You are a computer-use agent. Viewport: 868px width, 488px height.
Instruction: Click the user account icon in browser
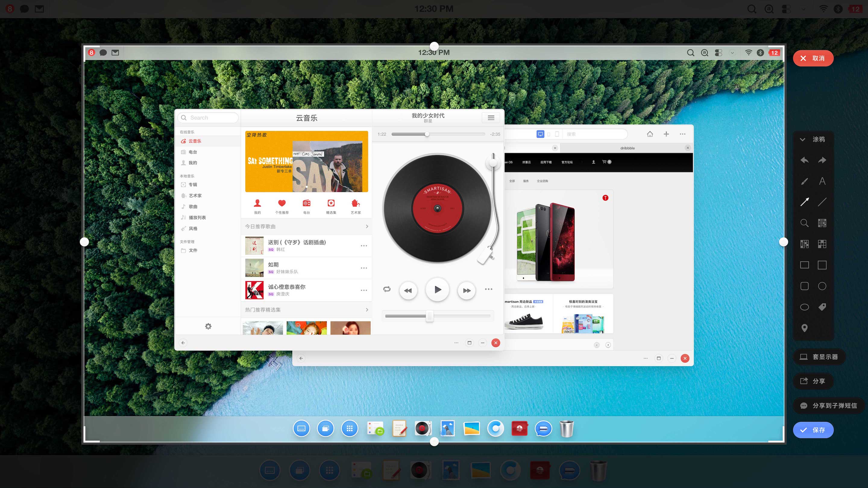(x=594, y=162)
